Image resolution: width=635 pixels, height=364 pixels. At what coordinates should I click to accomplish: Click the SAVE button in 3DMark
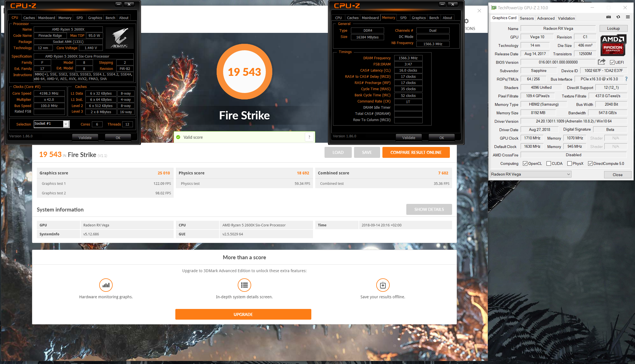coord(367,152)
